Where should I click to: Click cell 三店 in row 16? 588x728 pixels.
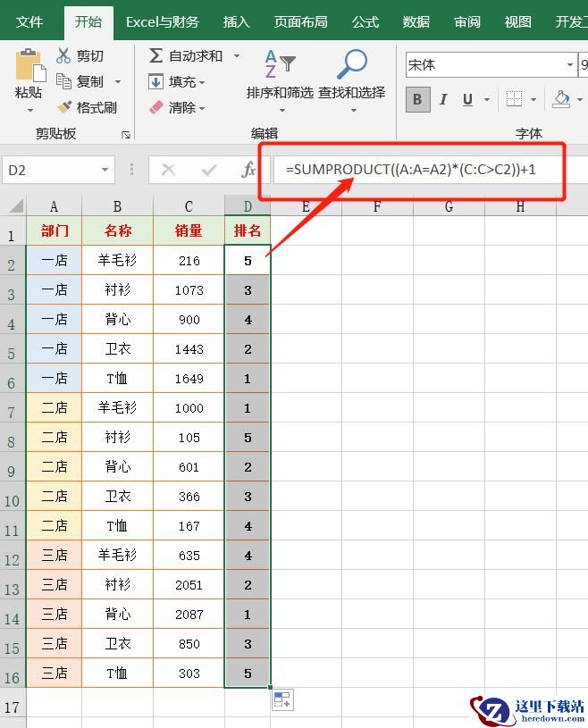(x=55, y=674)
